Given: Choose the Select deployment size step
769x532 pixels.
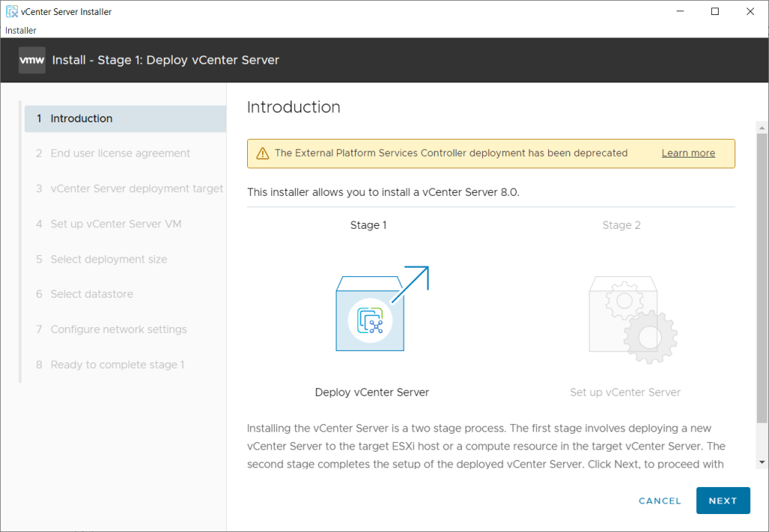Looking at the screenshot, I should tap(109, 259).
